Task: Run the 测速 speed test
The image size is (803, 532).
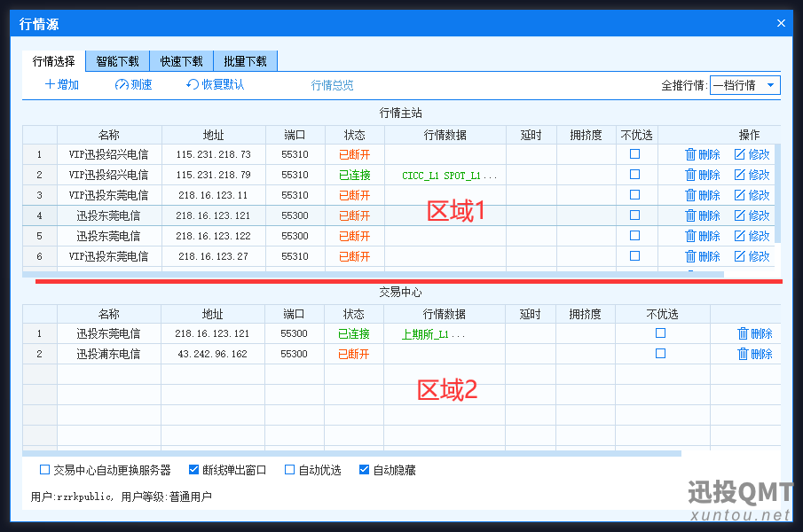Action: pyautogui.click(x=134, y=84)
